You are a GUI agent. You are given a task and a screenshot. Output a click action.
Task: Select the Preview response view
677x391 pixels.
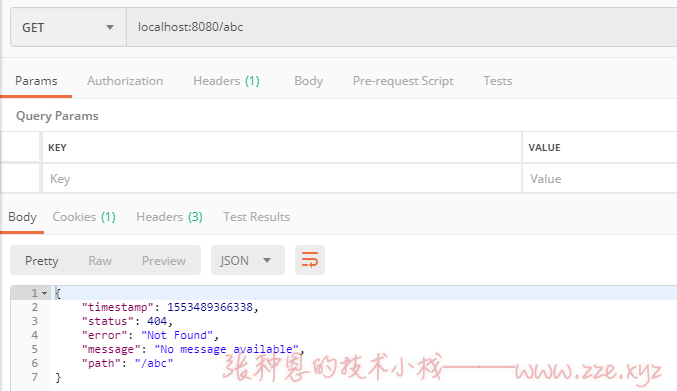click(164, 261)
